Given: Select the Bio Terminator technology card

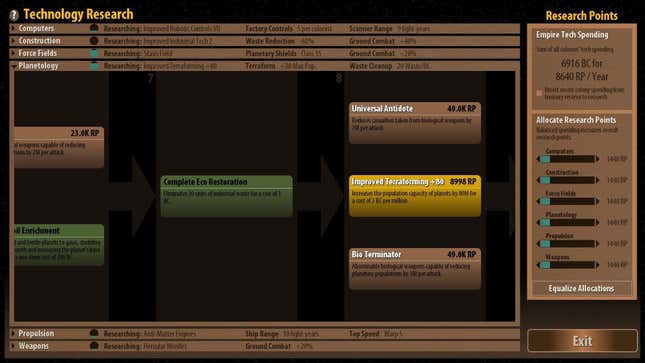Looking at the screenshot, I should [x=415, y=269].
